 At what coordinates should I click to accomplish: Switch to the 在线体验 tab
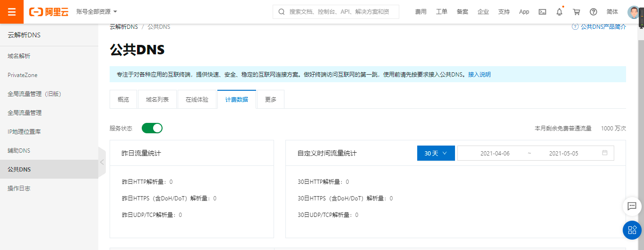(x=197, y=99)
